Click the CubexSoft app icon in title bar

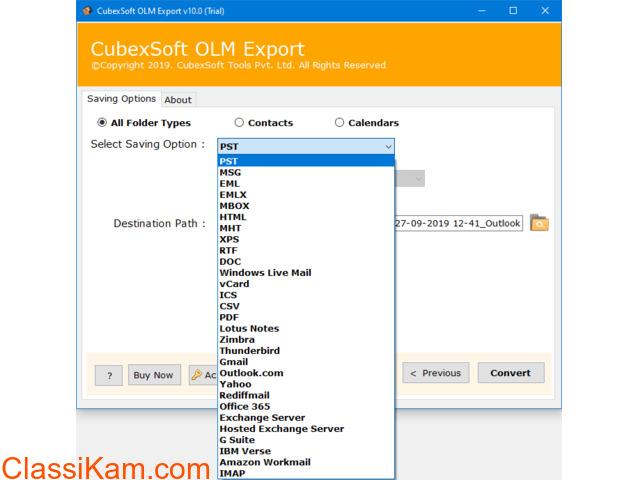[87, 11]
